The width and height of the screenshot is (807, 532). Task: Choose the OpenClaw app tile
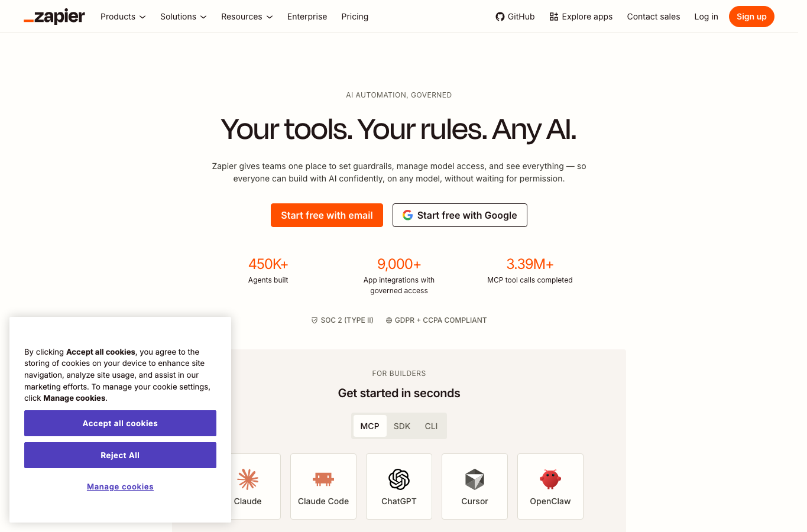coord(550,486)
